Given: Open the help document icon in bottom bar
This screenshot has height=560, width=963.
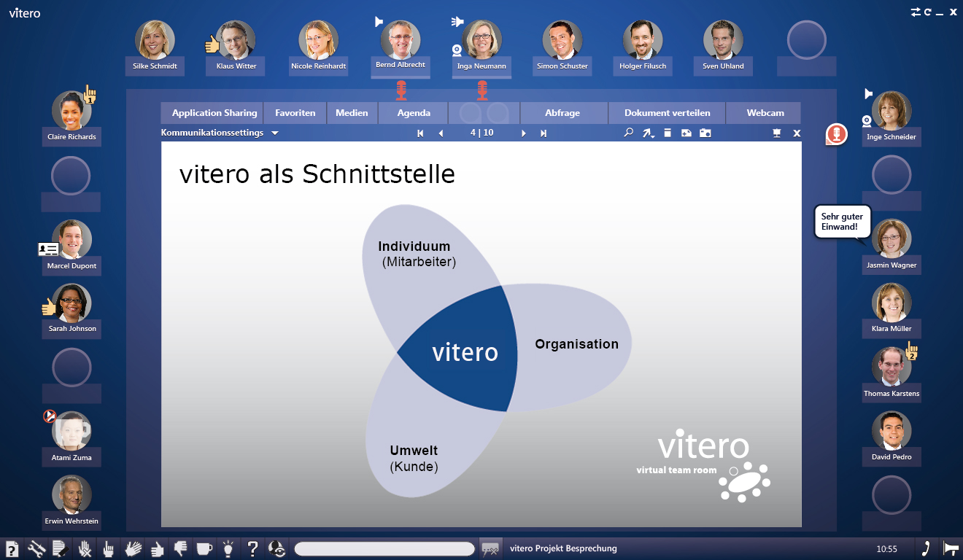Looking at the screenshot, I should 12,548.
